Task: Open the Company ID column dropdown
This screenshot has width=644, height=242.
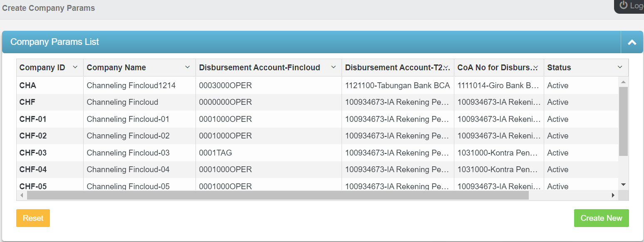Action: [75, 67]
